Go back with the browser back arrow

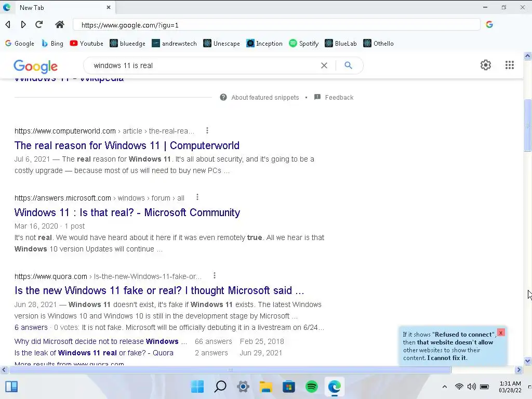(8, 24)
